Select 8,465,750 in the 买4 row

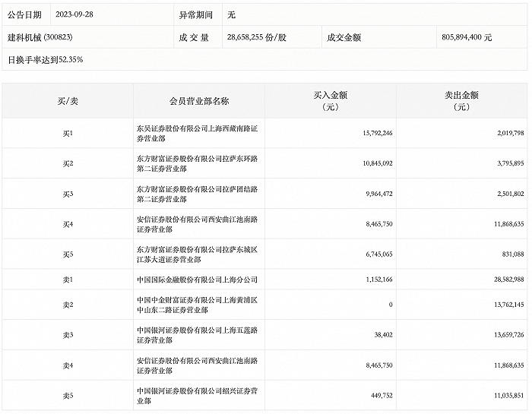[379, 224]
